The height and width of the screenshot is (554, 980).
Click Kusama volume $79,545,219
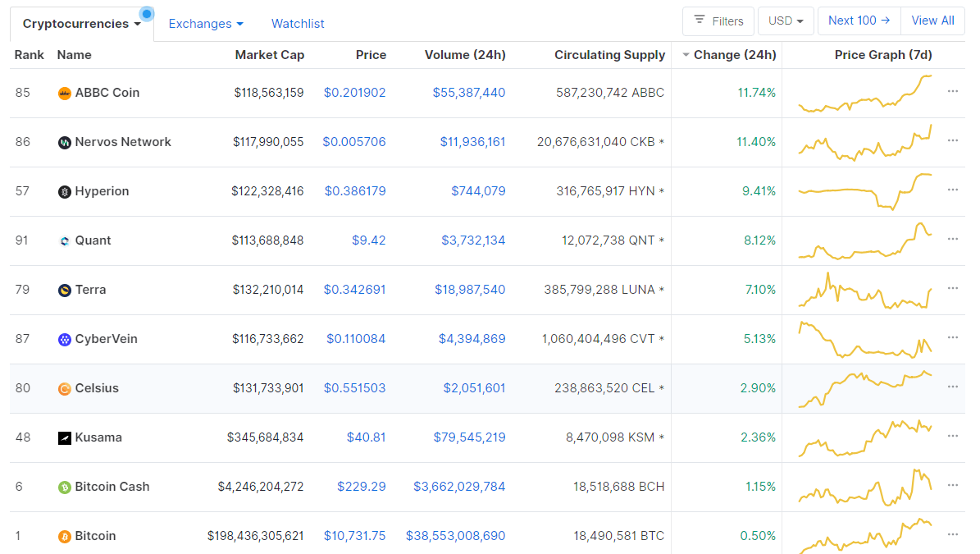[x=469, y=437]
